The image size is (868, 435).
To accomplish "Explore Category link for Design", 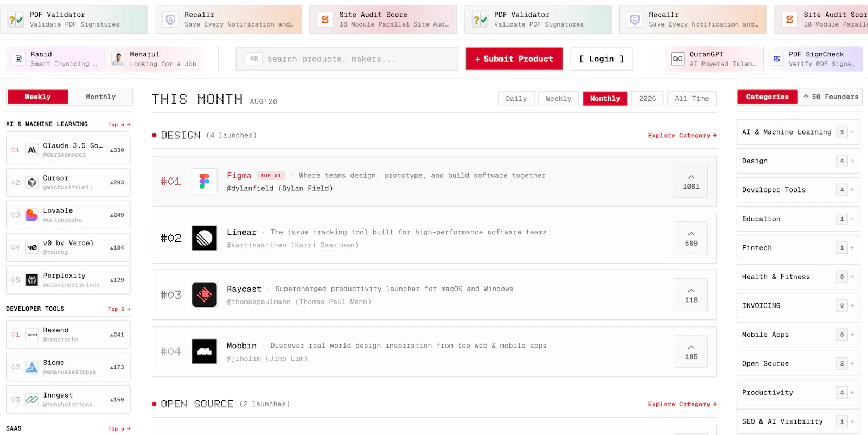I will point(682,135).
